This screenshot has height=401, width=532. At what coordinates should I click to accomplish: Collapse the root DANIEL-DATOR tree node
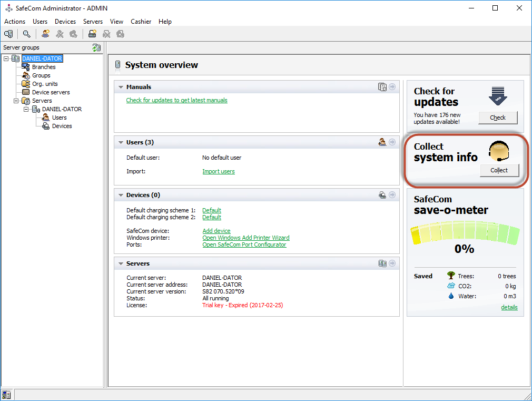click(x=6, y=58)
